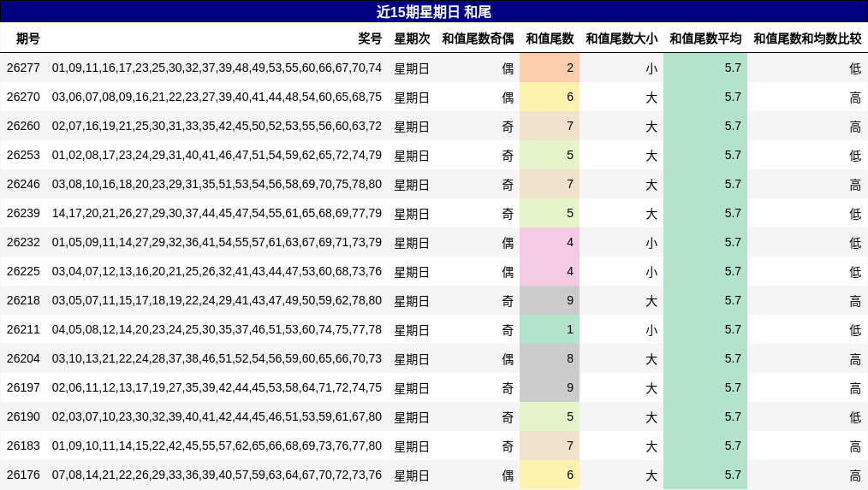
Task: Select issue number 26277
Action: [x=23, y=68]
